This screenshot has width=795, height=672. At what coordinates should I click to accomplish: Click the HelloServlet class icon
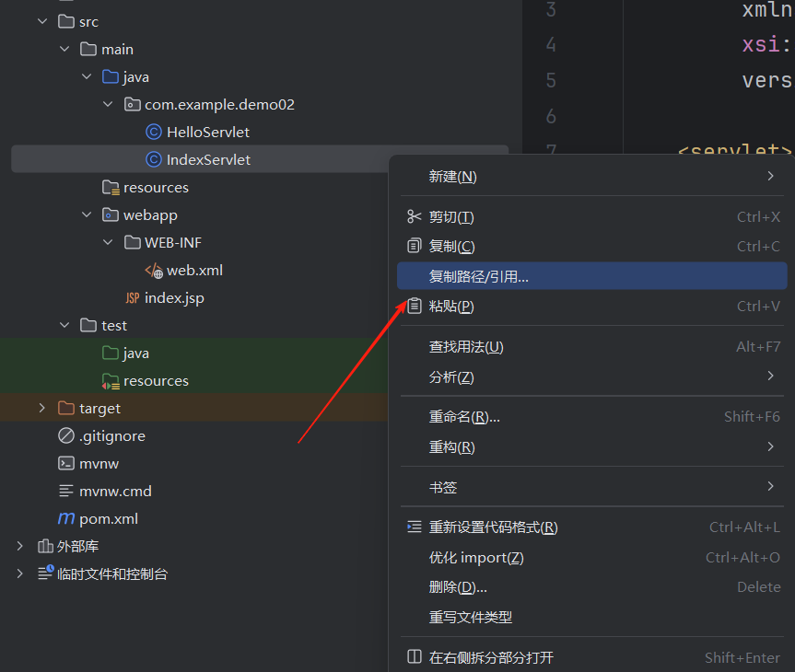click(x=154, y=133)
